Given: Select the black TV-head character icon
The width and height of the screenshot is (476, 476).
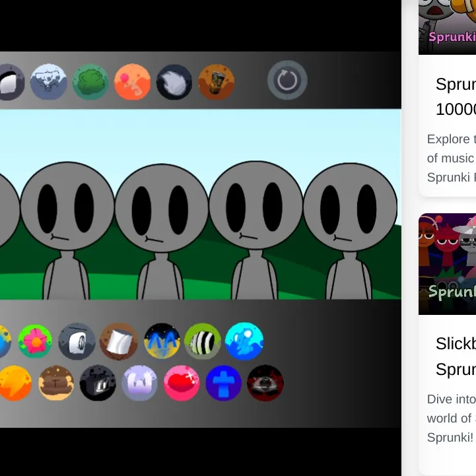Looking at the screenshot, I should pyautogui.click(x=98, y=383).
